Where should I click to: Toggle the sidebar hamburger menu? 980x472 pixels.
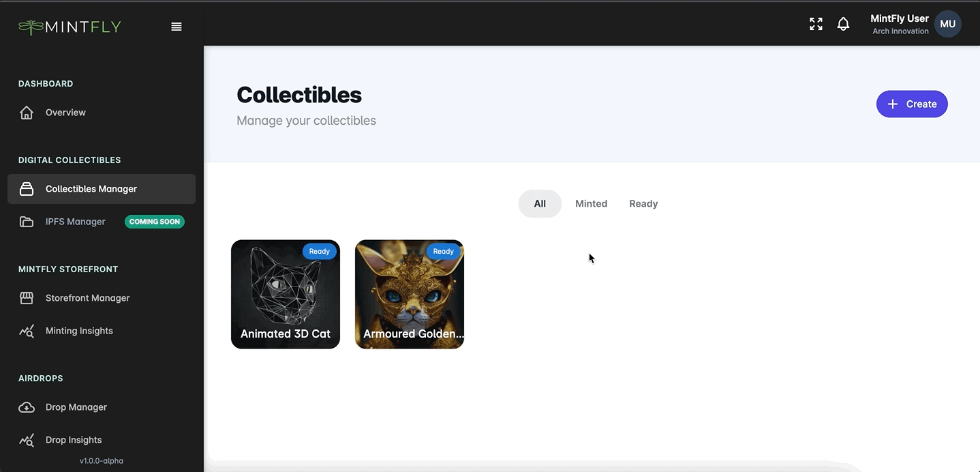click(177, 27)
